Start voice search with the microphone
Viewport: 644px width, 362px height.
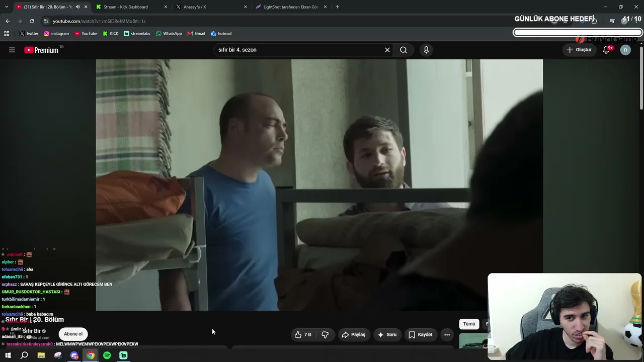coord(426,50)
